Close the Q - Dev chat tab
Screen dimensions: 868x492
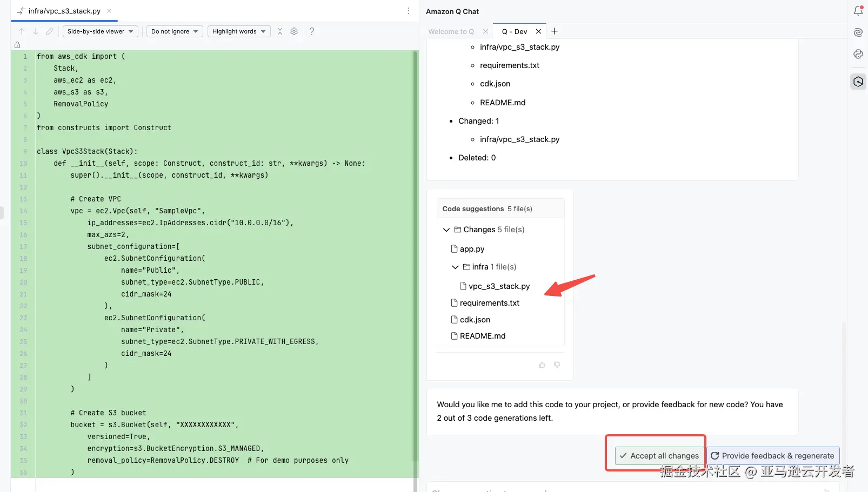(x=538, y=31)
